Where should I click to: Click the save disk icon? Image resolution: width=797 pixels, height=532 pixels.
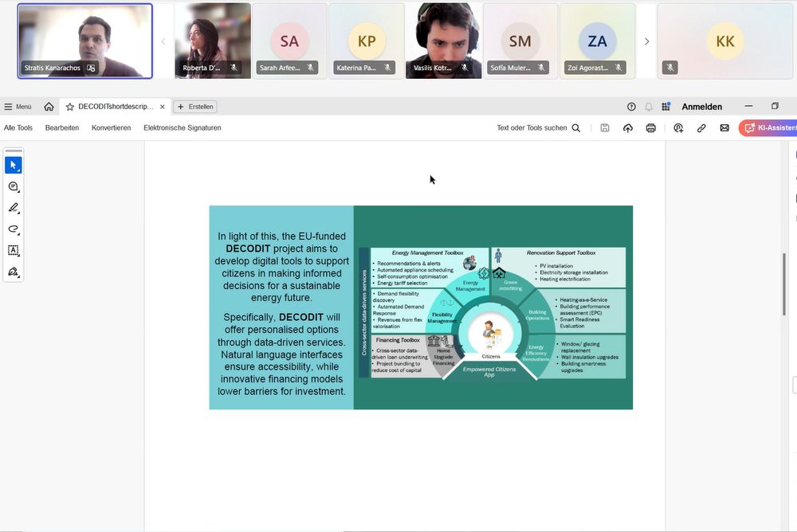(x=605, y=128)
